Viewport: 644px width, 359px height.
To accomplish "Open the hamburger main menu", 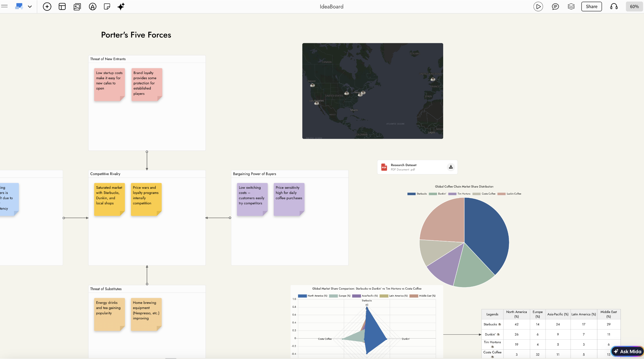I will [4, 6].
